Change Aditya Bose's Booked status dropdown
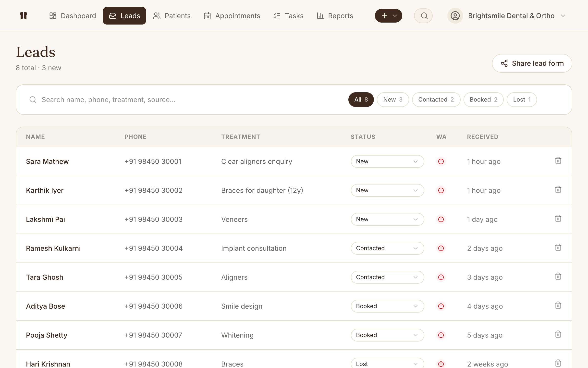This screenshot has width=588, height=368. (387, 306)
